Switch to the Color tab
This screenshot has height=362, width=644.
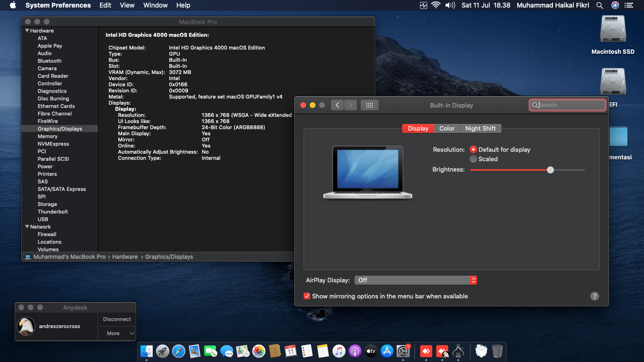(447, 128)
